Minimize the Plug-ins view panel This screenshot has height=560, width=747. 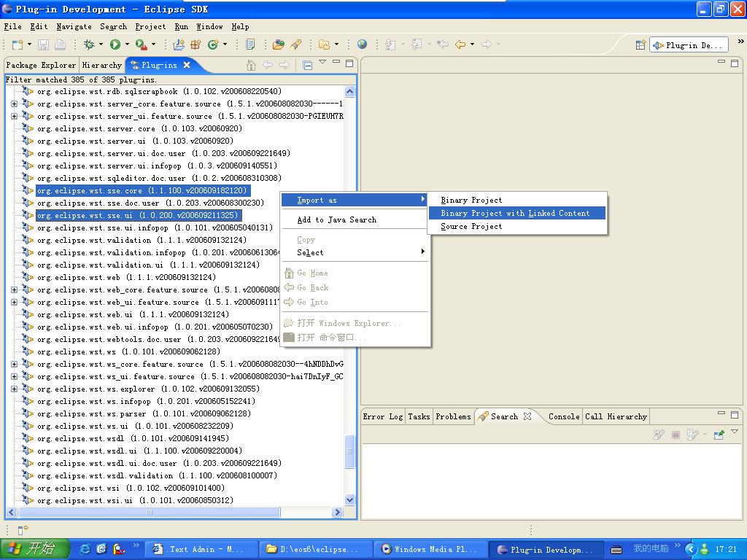click(336, 63)
